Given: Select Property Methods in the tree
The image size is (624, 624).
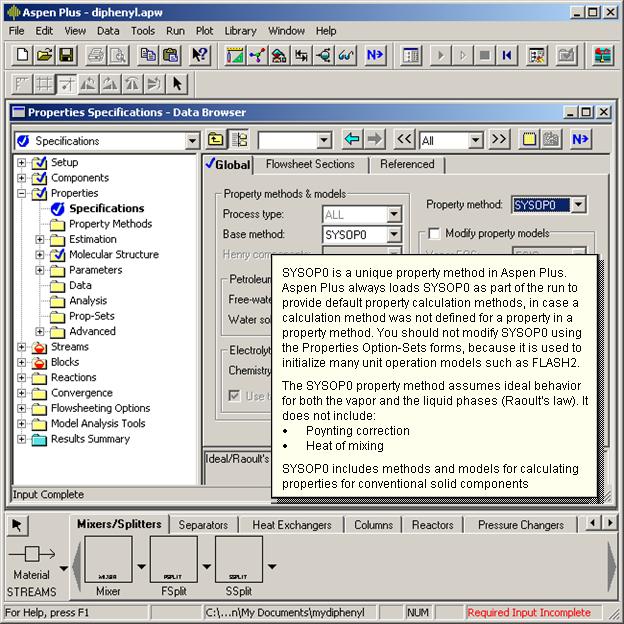Looking at the screenshot, I should point(110,224).
